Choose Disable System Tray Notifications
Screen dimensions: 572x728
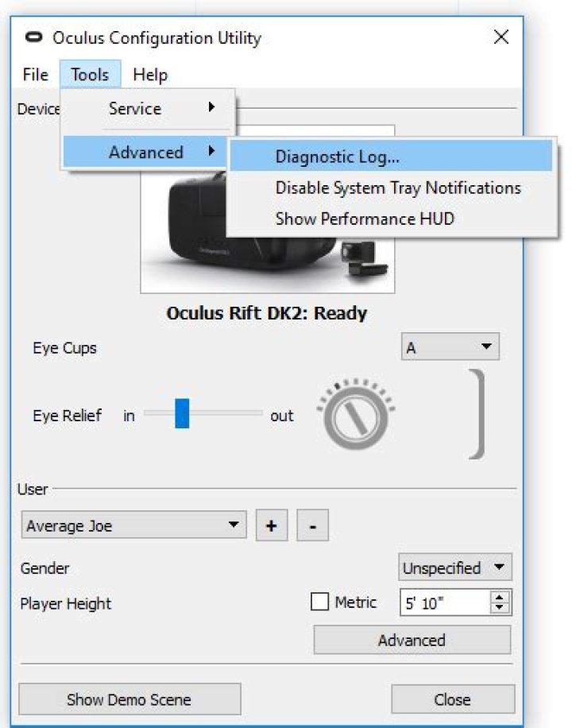coord(391,188)
